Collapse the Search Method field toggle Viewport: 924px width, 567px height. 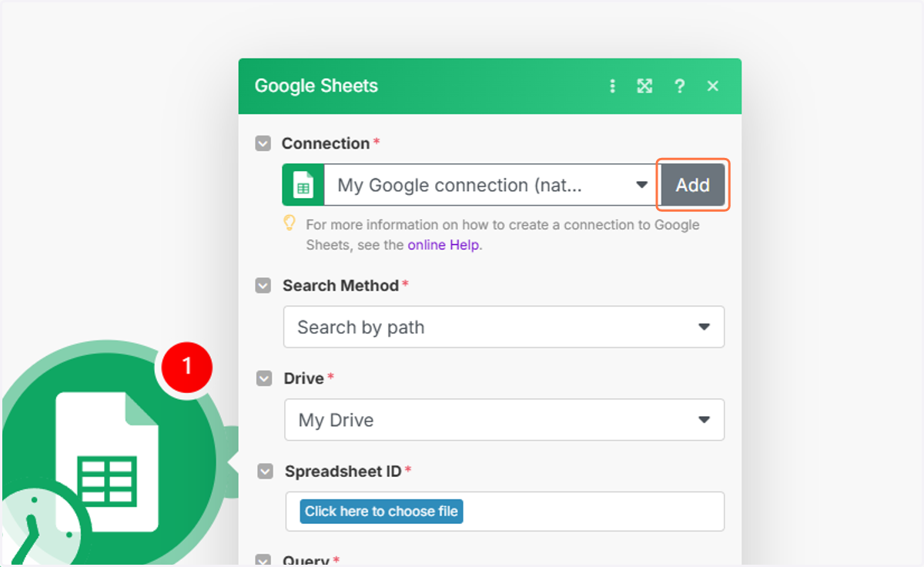tap(263, 286)
